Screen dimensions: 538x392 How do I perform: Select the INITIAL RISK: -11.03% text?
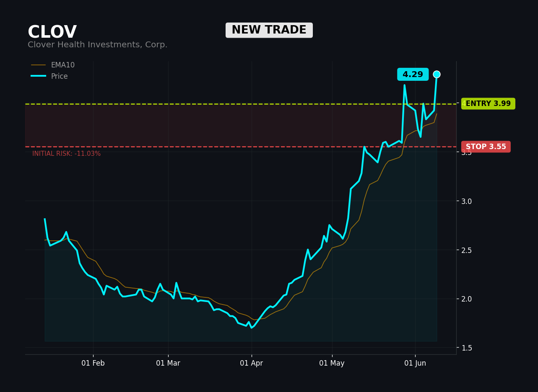[x=67, y=154]
